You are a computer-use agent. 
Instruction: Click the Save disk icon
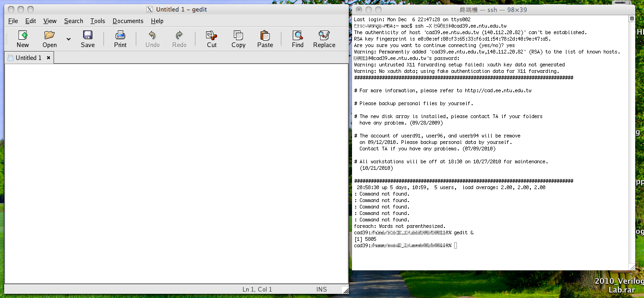pyautogui.click(x=87, y=36)
